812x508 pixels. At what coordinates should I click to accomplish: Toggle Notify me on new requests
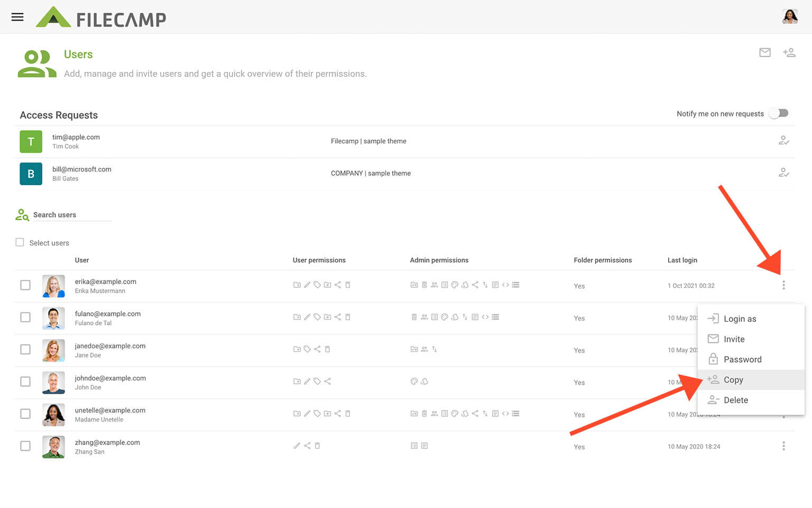coord(779,113)
